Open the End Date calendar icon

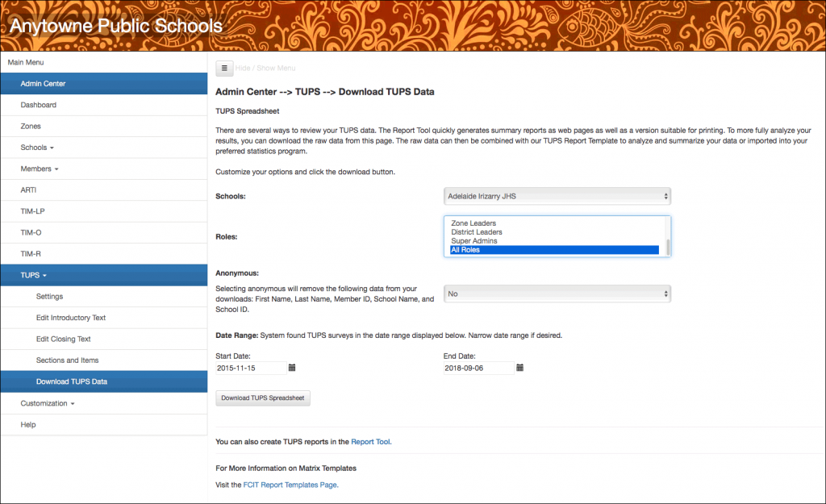(520, 368)
